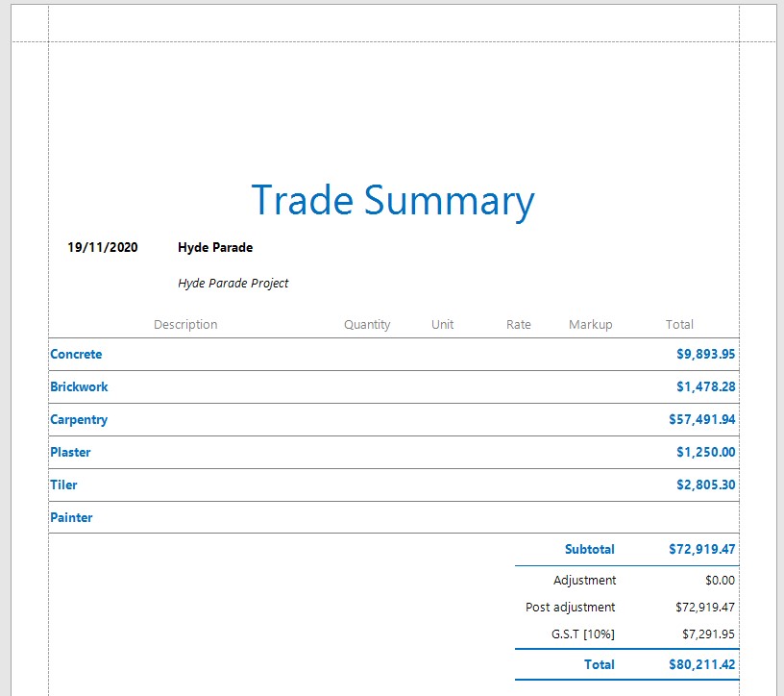This screenshot has height=696, width=784.
Task: Open the Brickwork trade row
Action: (79, 387)
